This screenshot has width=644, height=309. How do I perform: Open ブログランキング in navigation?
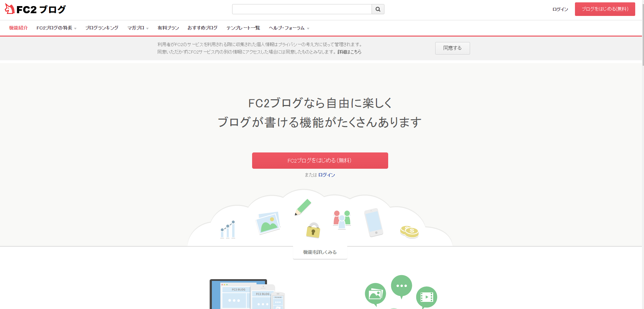click(x=102, y=28)
